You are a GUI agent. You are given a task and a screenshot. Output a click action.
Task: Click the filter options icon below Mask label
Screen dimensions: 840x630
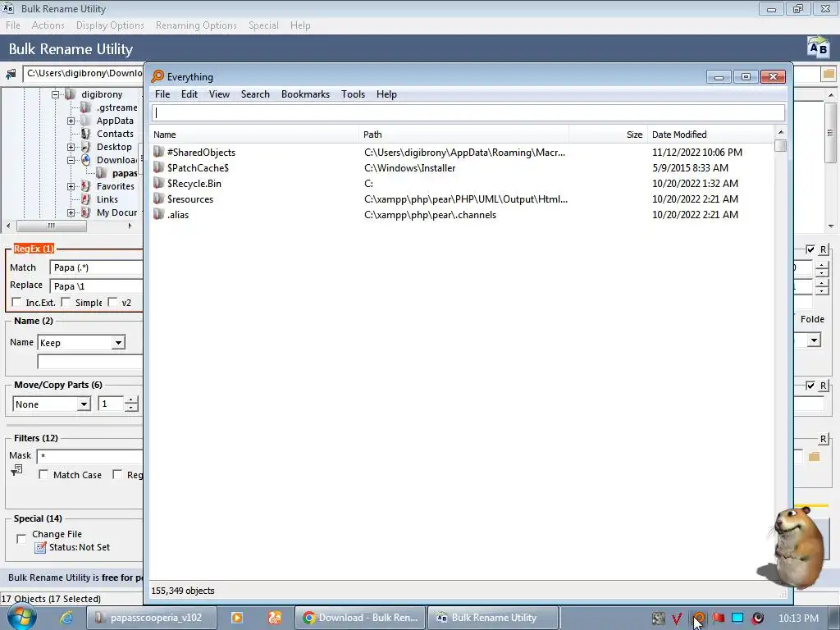click(16, 470)
